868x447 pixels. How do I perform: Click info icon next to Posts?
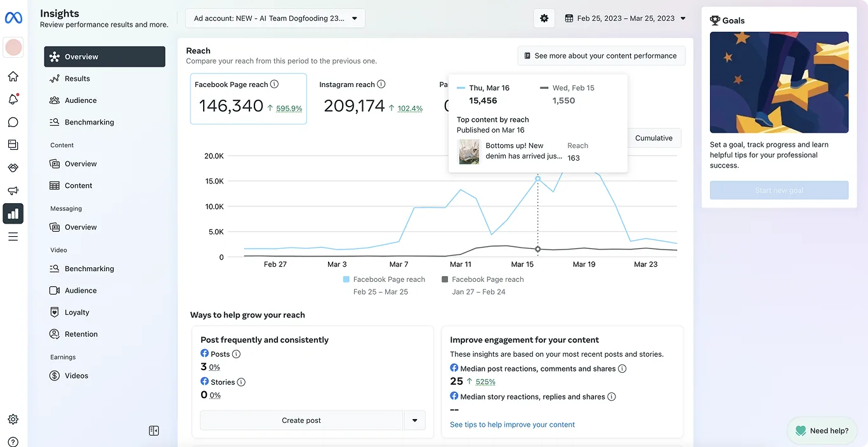pyautogui.click(x=236, y=354)
